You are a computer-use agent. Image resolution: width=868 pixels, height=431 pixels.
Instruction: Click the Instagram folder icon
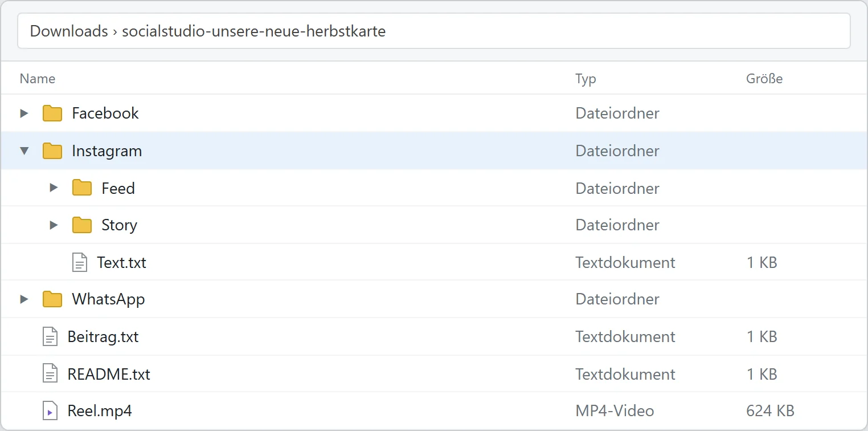(x=52, y=151)
